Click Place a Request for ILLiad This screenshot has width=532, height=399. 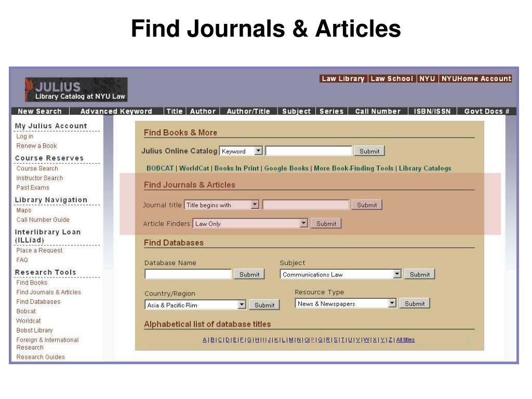click(x=39, y=250)
